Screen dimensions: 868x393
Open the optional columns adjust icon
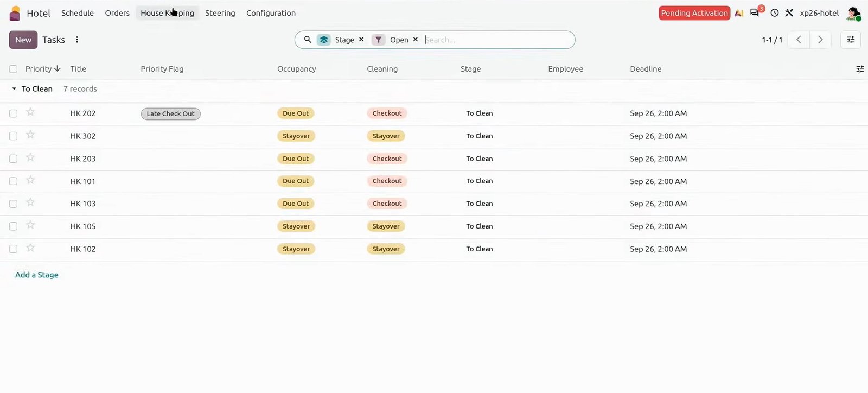pos(860,69)
